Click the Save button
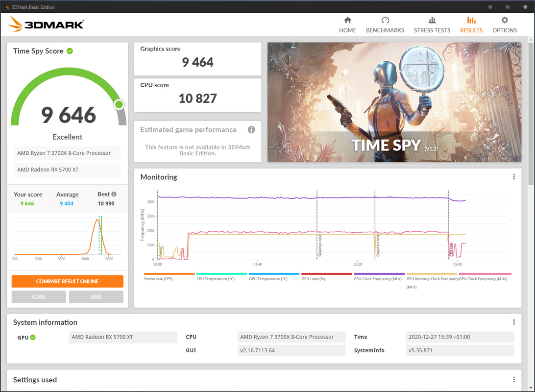The image size is (535, 392). coord(96,297)
